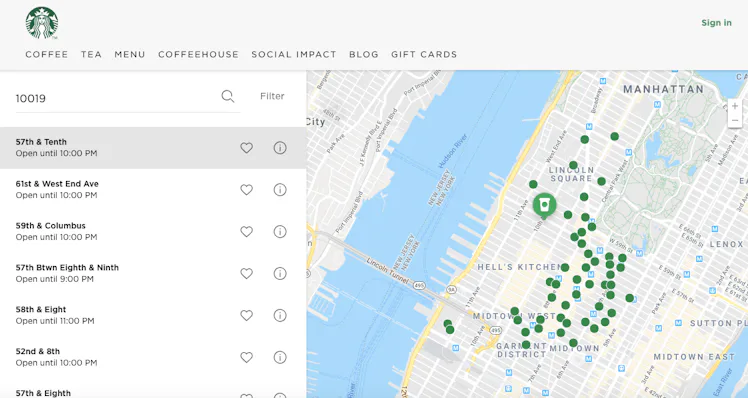Click the Garment District map label
The height and width of the screenshot is (398, 748).
pyautogui.click(x=521, y=350)
